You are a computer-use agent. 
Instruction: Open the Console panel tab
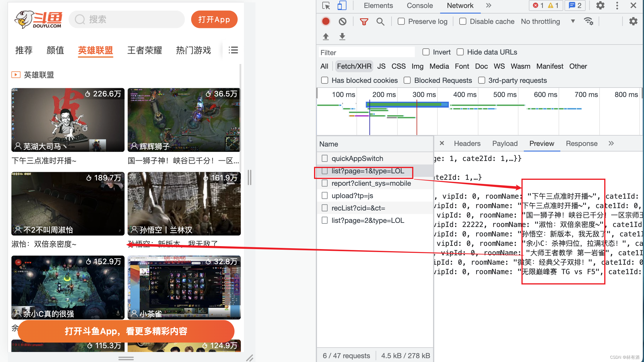click(420, 6)
